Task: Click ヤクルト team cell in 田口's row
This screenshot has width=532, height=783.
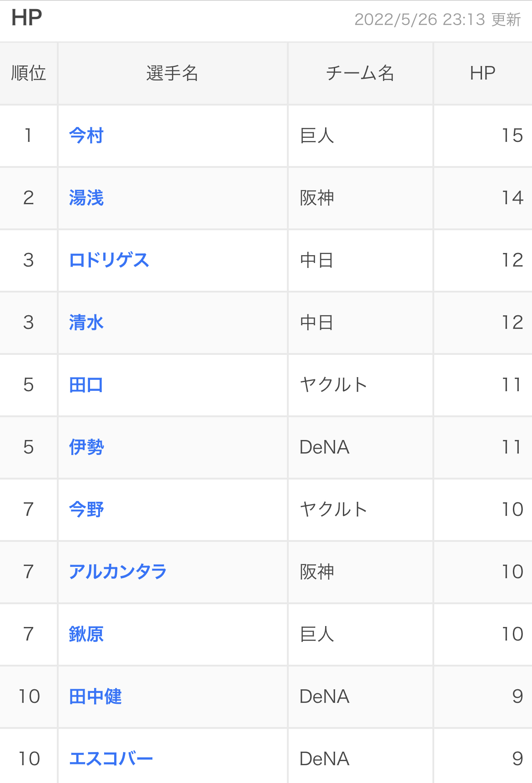Action: click(333, 385)
